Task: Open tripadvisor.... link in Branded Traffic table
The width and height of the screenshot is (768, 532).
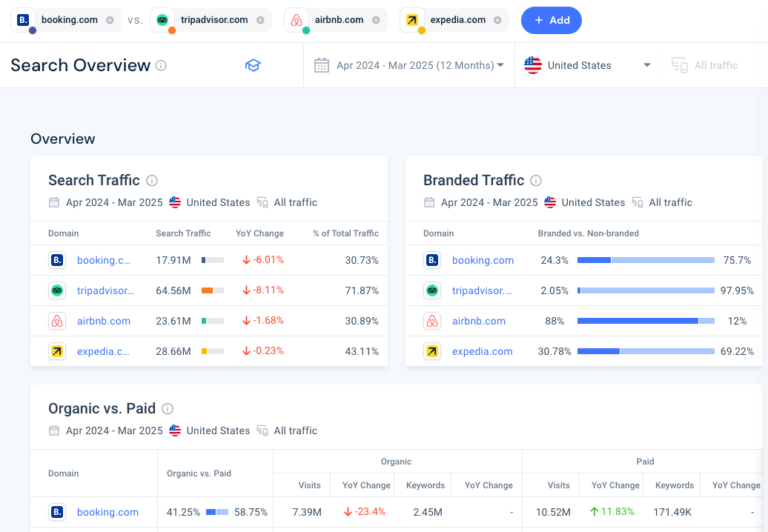Action: click(x=482, y=290)
